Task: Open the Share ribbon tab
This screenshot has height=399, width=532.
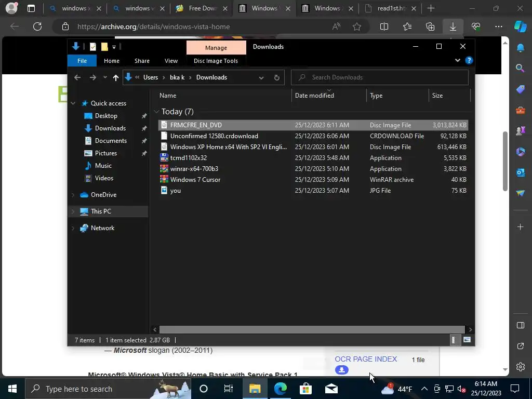Action: click(142, 61)
